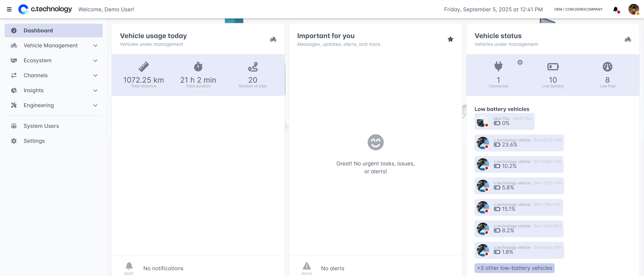Open the OEM / COM.DEMOCOMPANY selector
Viewport: 644px width, 276px height.
click(x=578, y=10)
